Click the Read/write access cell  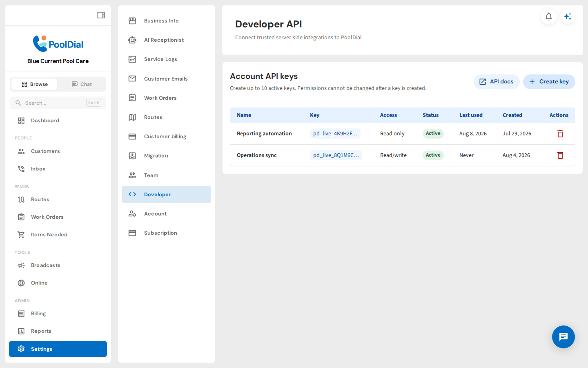pyautogui.click(x=393, y=155)
